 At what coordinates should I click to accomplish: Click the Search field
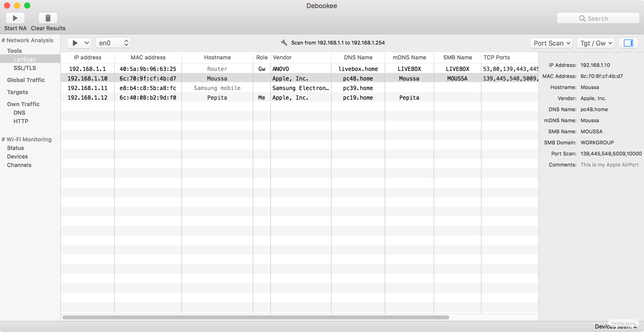598,18
